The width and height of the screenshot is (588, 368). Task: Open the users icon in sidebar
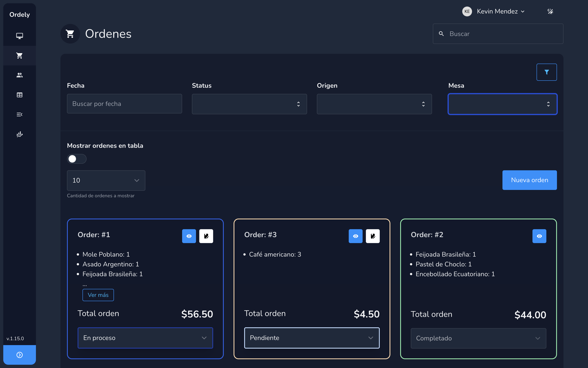tap(19, 75)
